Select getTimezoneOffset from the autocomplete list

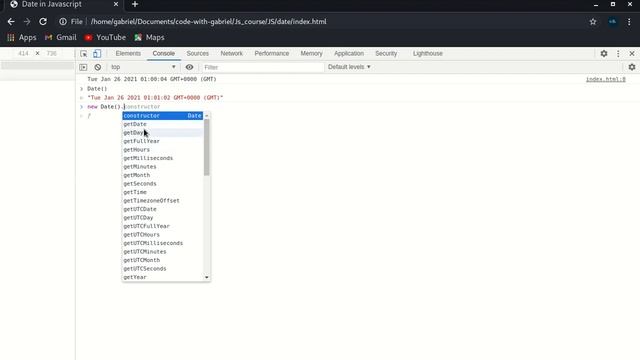(163, 201)
